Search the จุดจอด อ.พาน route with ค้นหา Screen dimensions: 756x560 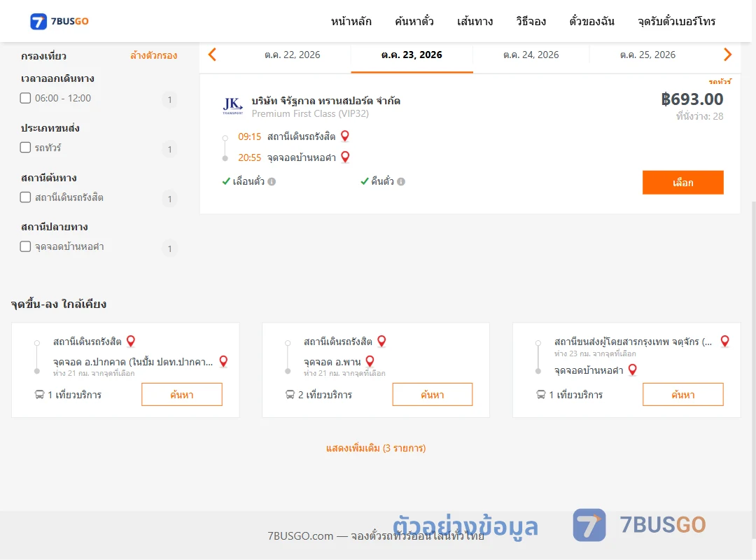pos(433,395)
